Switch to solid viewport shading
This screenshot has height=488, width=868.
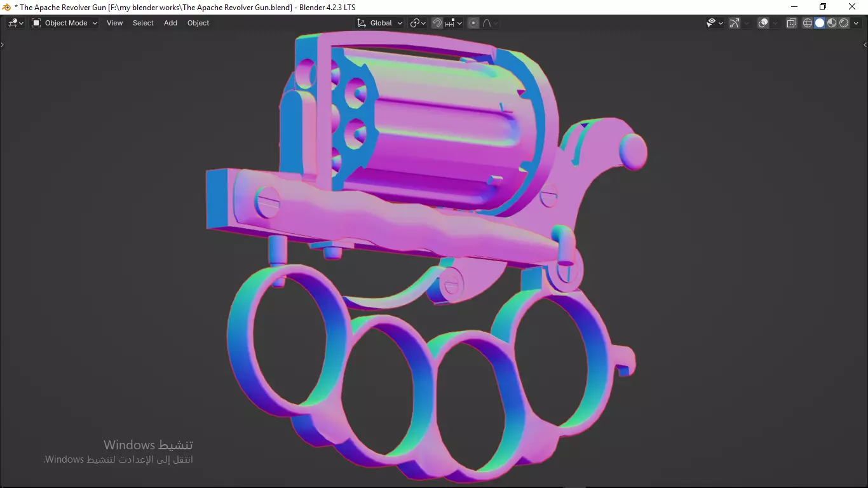tap(820, 23)
